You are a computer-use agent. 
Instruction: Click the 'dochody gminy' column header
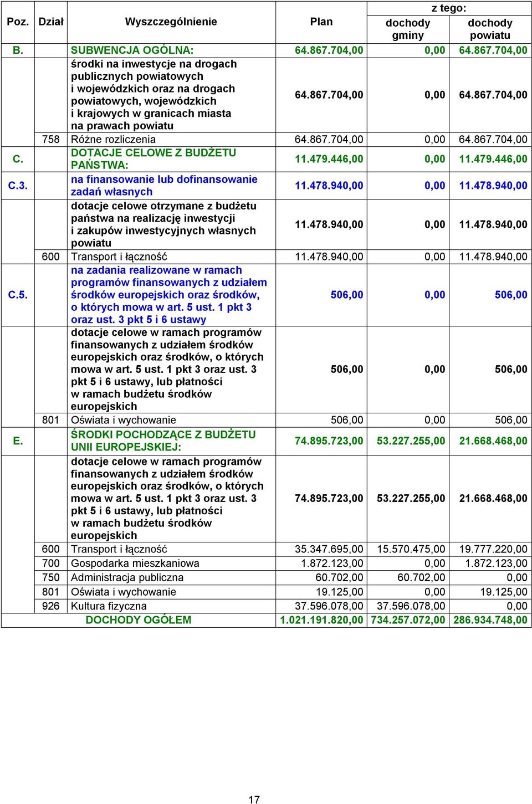click(408, 29)
